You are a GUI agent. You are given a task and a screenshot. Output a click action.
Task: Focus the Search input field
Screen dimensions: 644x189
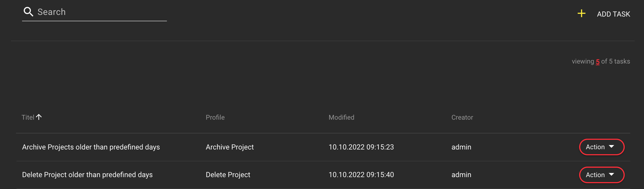pyautogui.click(x=101, y=12)
